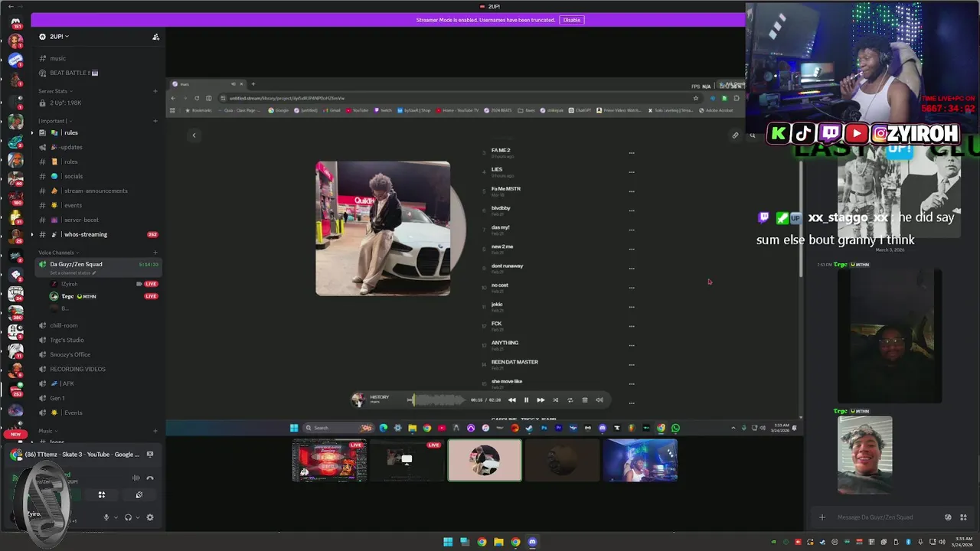Mute the microphone
The image size is (980, 551).
(106, 517)
